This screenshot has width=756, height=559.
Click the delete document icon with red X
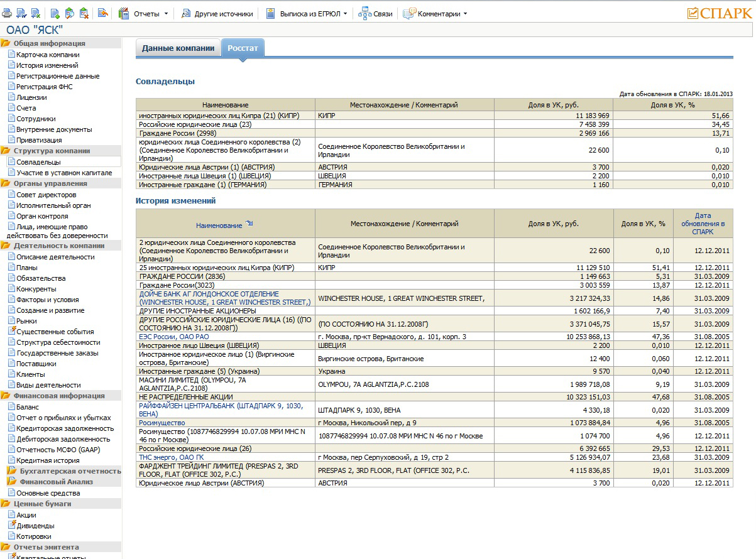tap(83, 13)
